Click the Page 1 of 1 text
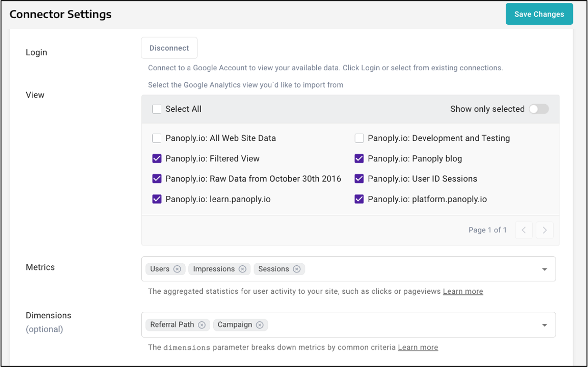This screenshot has height=367, width=588. pos(488,230)
